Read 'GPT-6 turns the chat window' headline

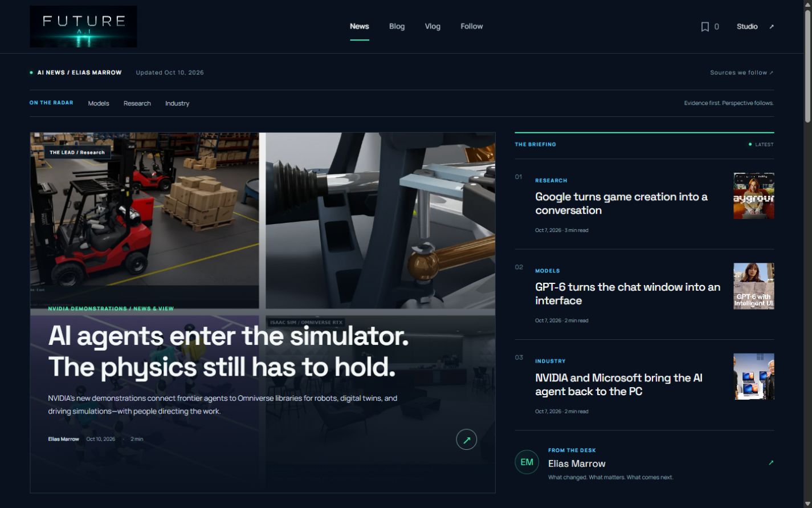pos(627,294)
